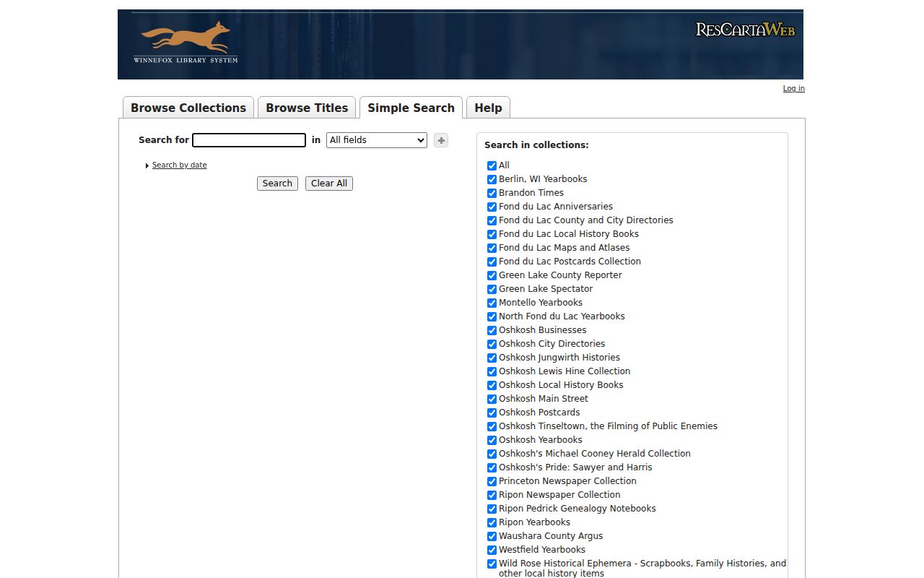Click the ResCartaWeb logo
924x578 pixels.
click(x=745, y=30)
